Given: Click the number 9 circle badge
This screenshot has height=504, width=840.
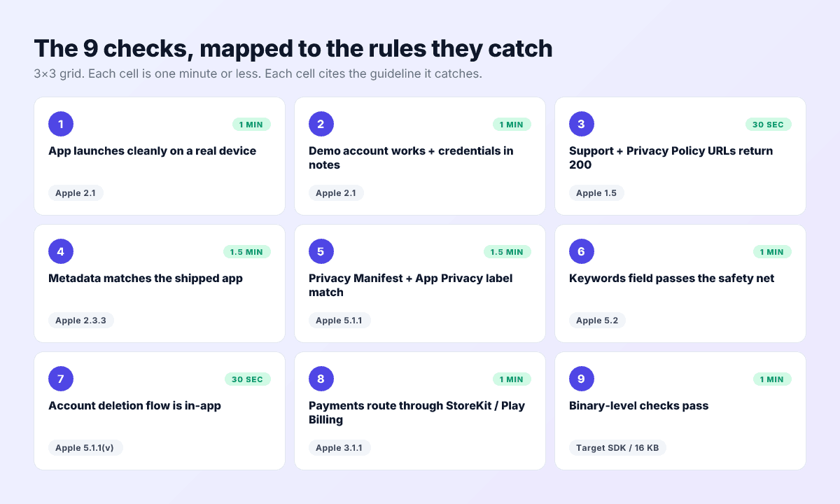Looking at the screenshot, I should click(x=582, y=379).
